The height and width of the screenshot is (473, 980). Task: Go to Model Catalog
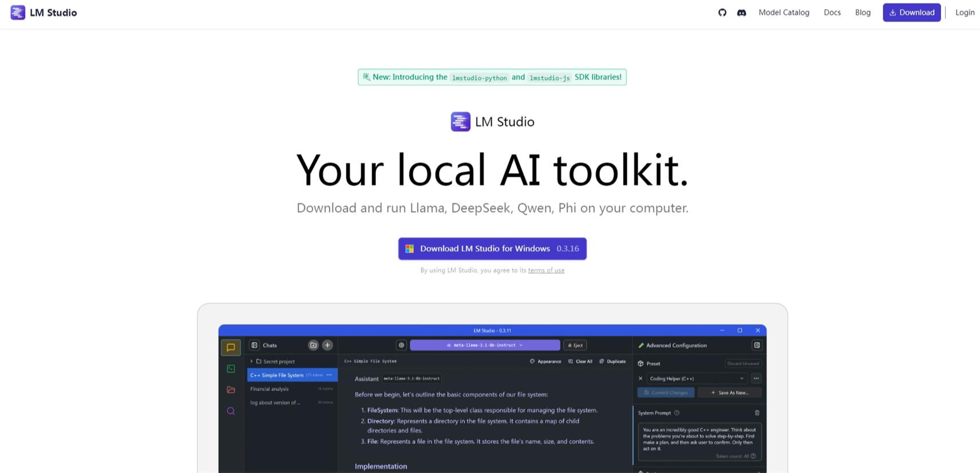click(x=784, y=13)
